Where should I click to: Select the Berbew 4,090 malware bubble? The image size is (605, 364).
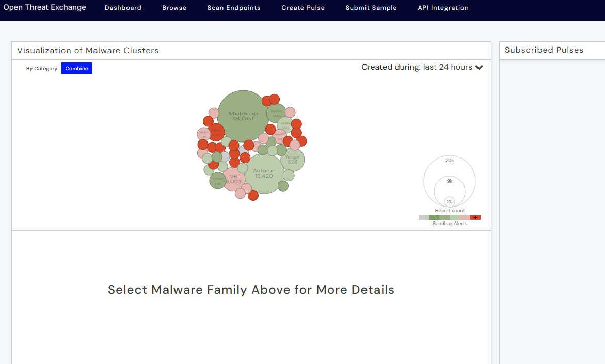pyautogui.click(x=276, y=114)
